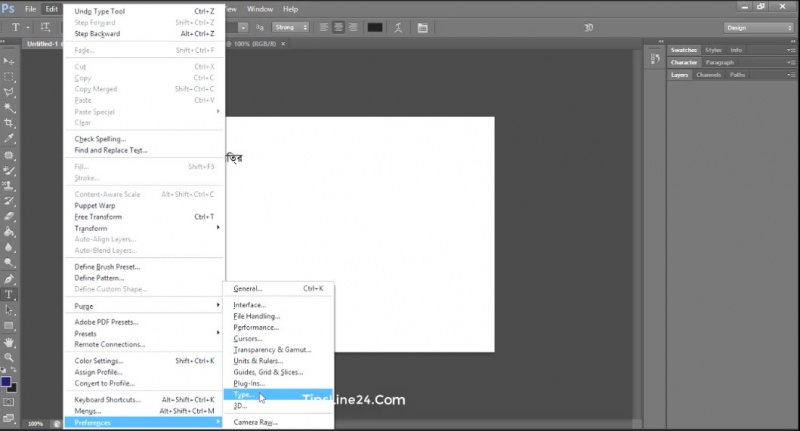Viewport: 800px width, 431px height.
Task: Select the History Brush tool
Action: [x=9, y=201]
